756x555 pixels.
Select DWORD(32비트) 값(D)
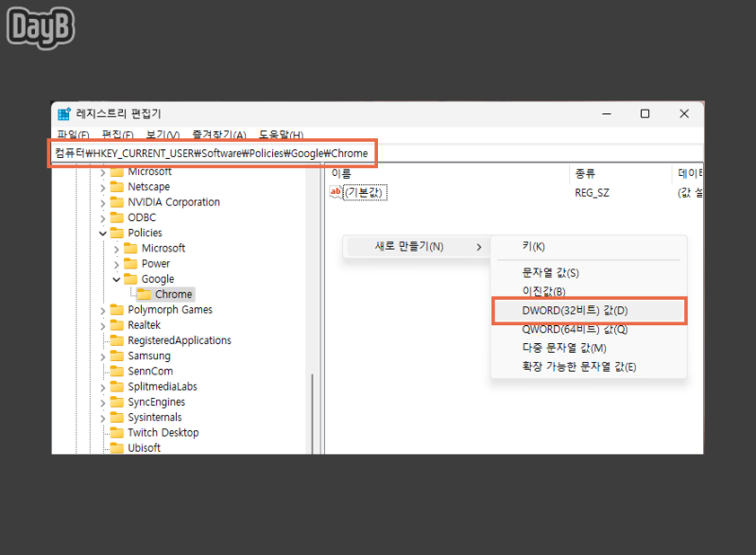click(589, 310)
